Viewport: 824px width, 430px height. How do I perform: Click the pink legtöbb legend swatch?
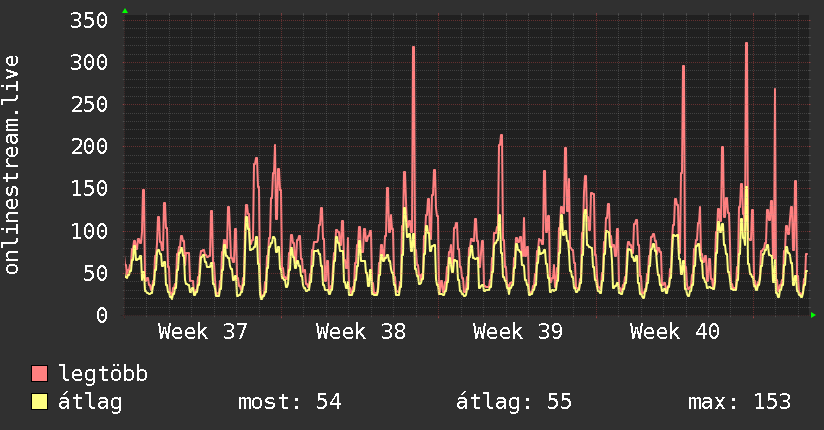pos(39,374)
